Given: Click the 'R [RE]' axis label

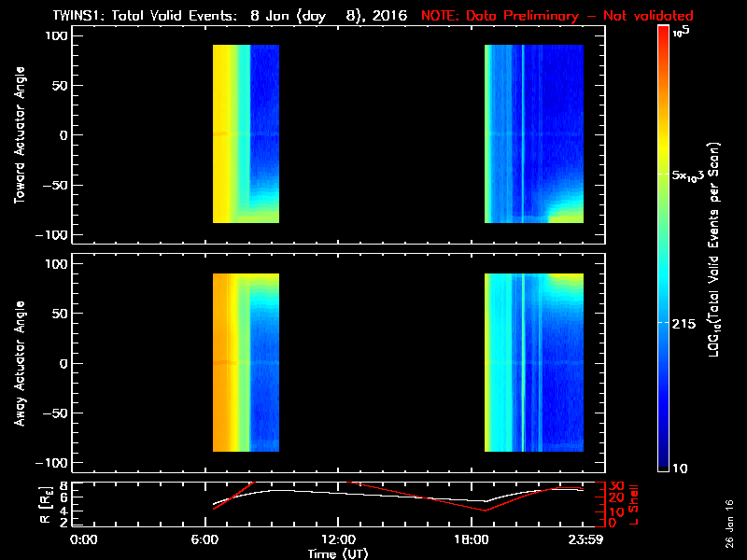Looking at the screenshot, I should [x=46, y=504].
